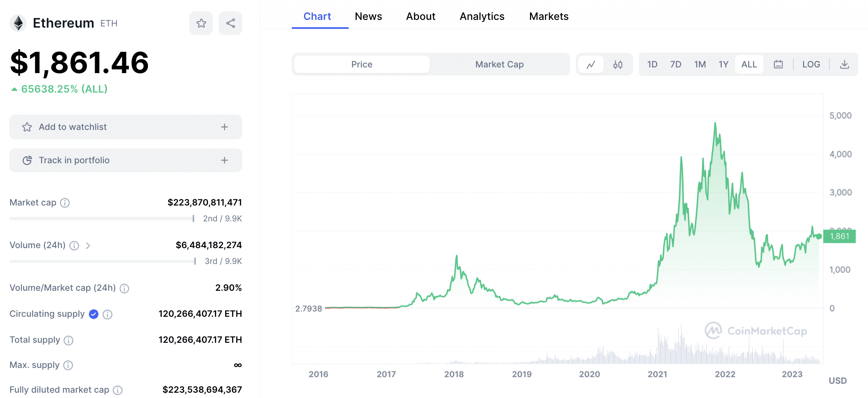The width and height of the screenshot is (868, 398).
Task: Click Track in portfolio button
Action: tap(126, 160)
